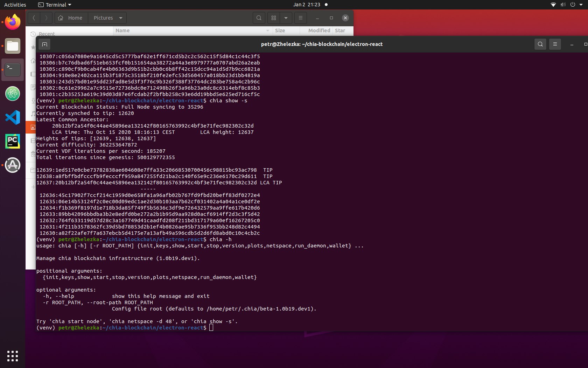Toggle grid view in Files window

[274, 18]
